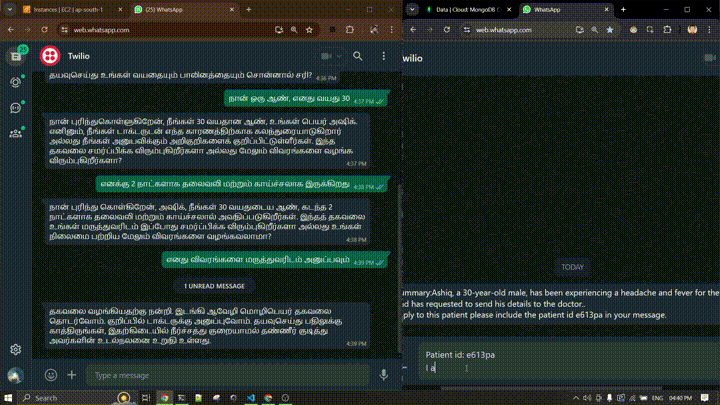
Task: Close the (25) WhatsApp tab in left browser
Action: 232,9
